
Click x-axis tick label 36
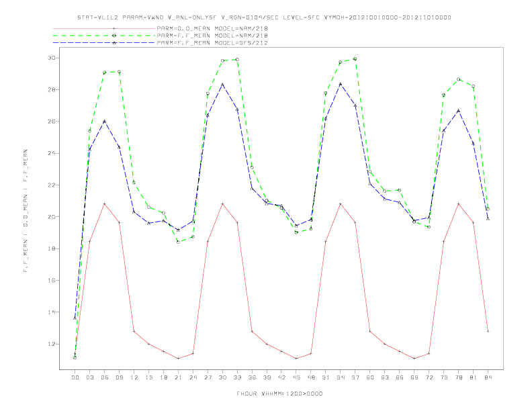[x=252, y=377]
